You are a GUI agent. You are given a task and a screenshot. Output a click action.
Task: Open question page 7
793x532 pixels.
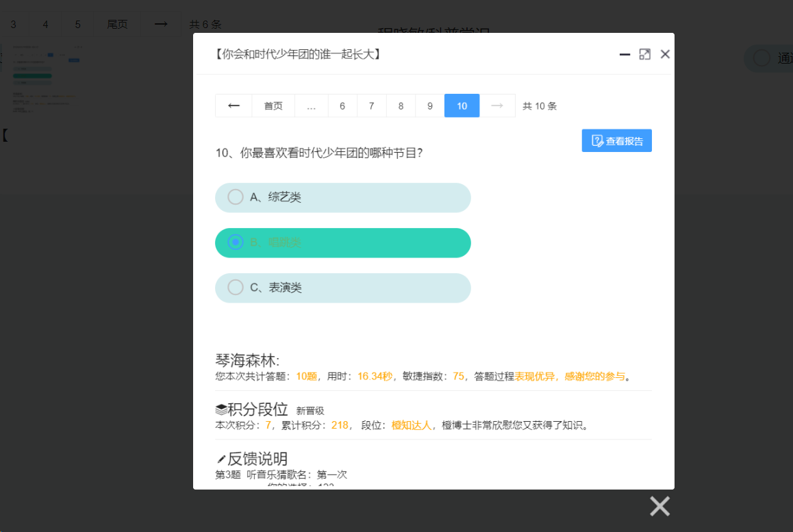tap(372, 105)
